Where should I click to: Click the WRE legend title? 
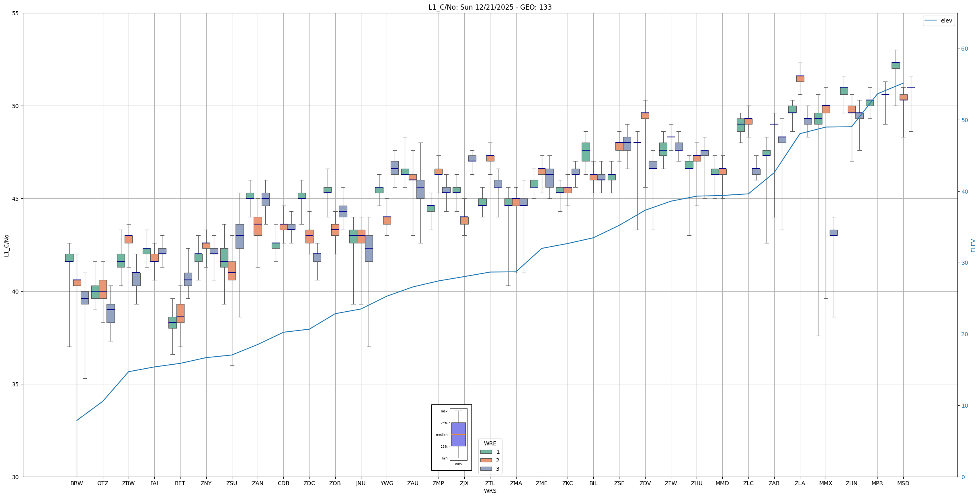(490, 443)
